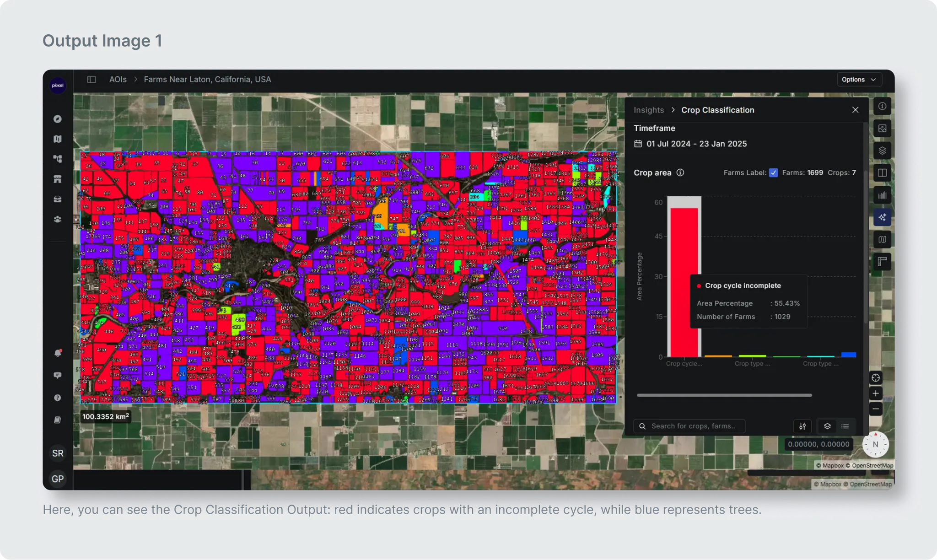Open the ruler measurement tool
The height and width of the screenshot is (560, 937).
pos(882,262)
